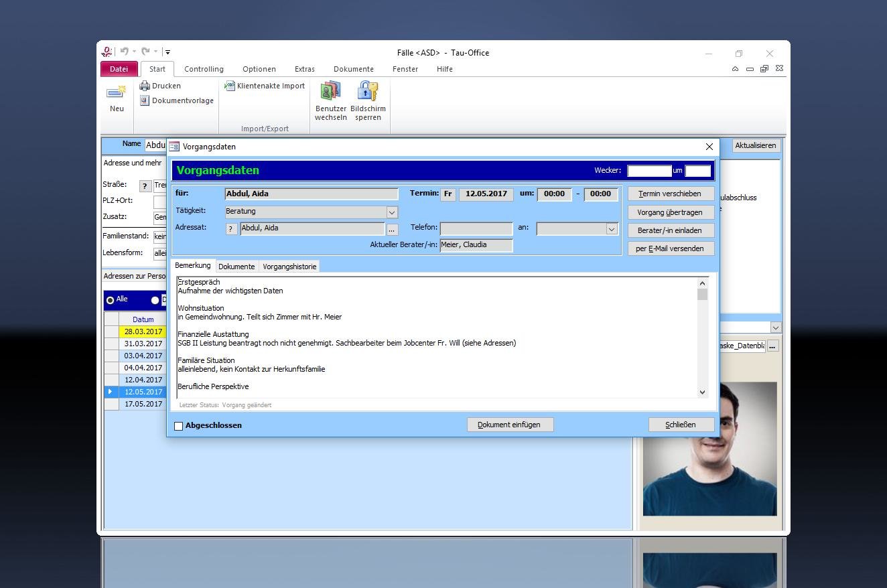The height and width of the screenshot is (588, 887).
Task: Expand the Tätigkeit dropdown
Action: (392, 212)
